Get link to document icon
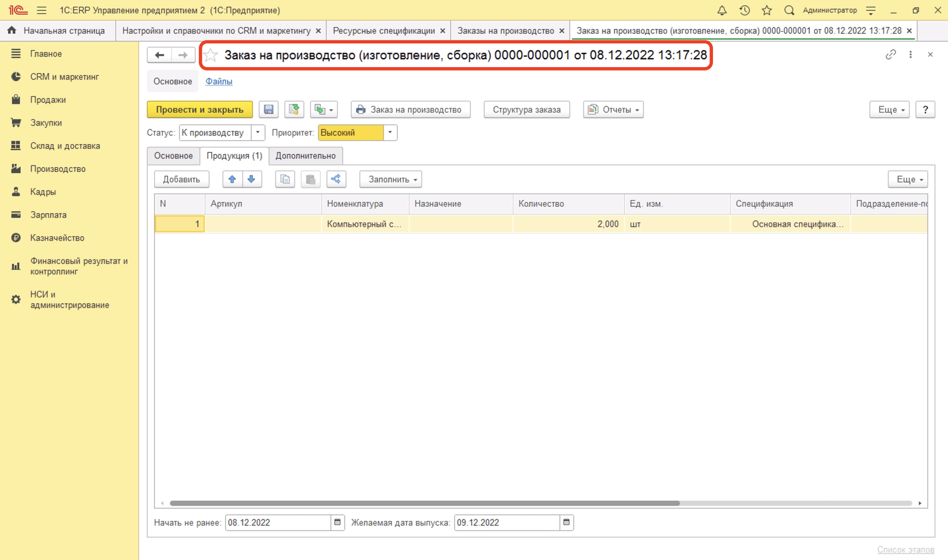948x560 pixels. coord(890,54)
